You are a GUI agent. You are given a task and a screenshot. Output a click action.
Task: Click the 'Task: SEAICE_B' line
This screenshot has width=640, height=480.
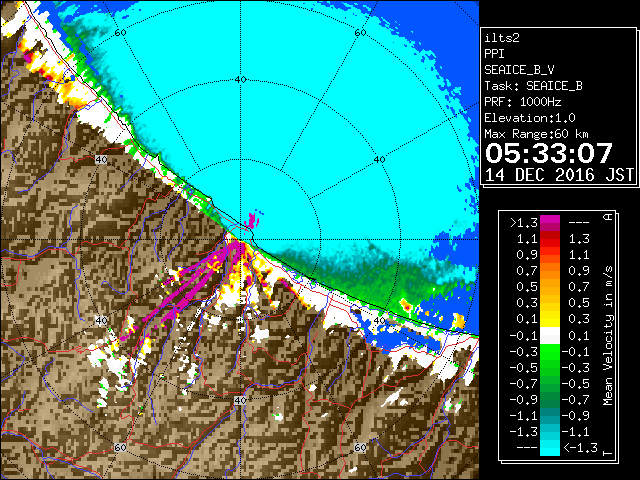pyautogui.click(x=533, y=86)
